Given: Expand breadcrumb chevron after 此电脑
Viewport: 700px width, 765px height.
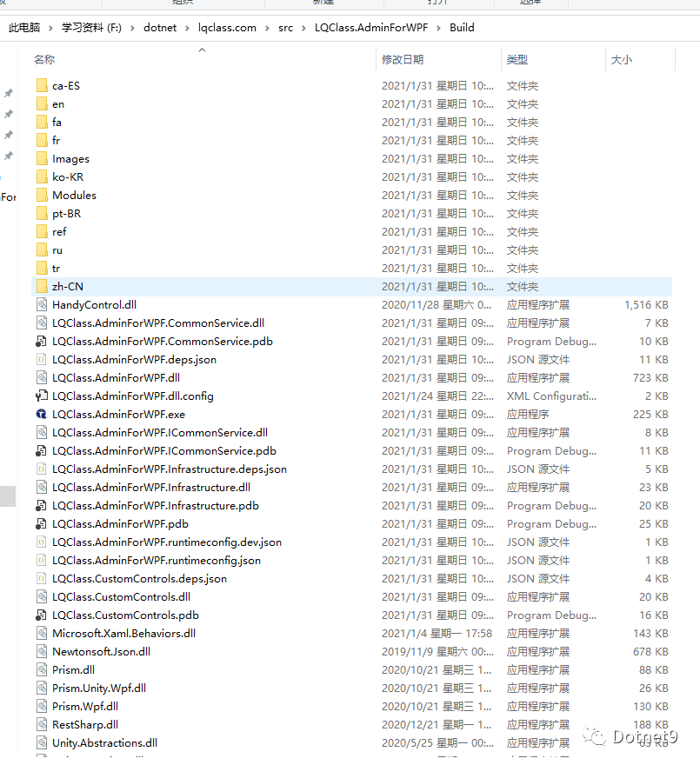Looking at the screenshot, I should tap(50, 29).
